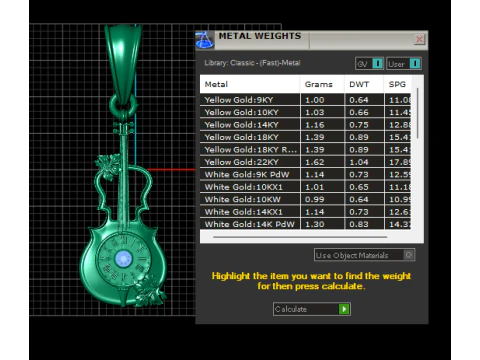Sort by Grams column header

(322, 84)
